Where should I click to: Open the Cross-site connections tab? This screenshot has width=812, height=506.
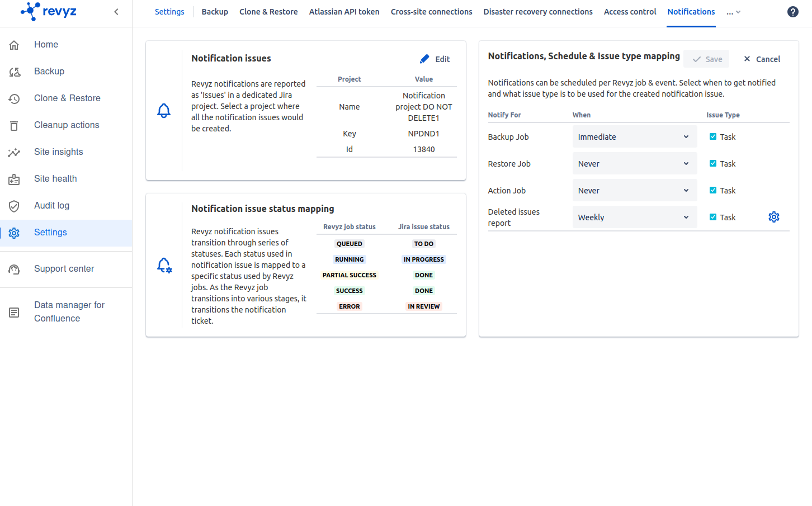[x=431, y=12]
